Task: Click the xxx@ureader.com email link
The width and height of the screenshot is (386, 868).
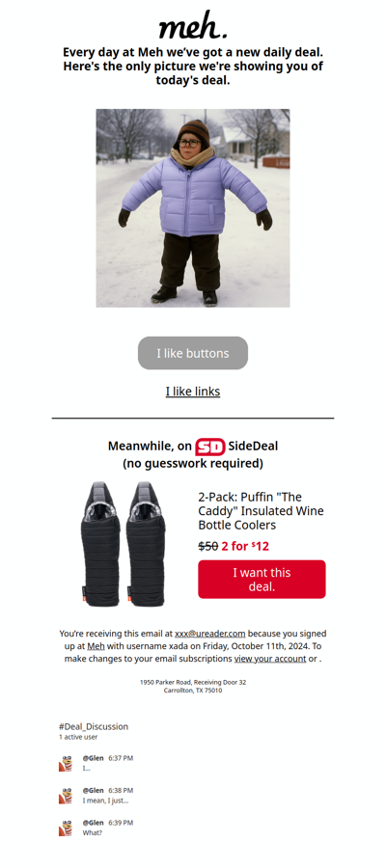Action: point(210,634)
